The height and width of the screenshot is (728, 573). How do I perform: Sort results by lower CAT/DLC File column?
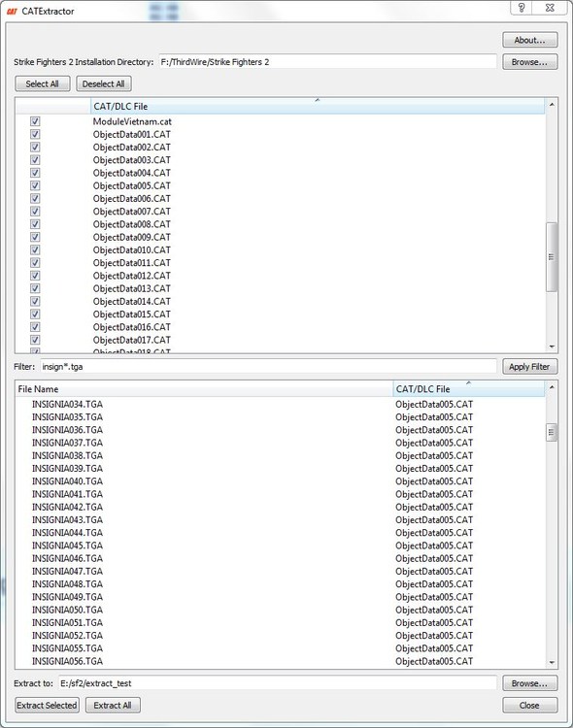pyautogui.click(x=468, y=389)
